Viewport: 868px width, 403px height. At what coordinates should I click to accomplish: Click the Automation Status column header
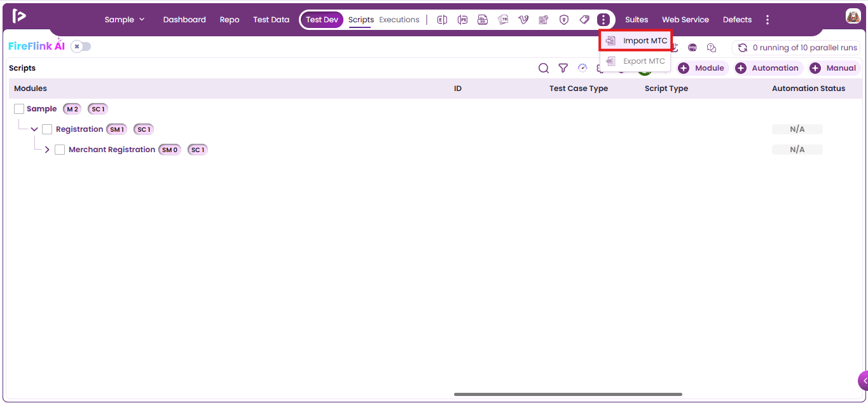[x=809, y=88]
